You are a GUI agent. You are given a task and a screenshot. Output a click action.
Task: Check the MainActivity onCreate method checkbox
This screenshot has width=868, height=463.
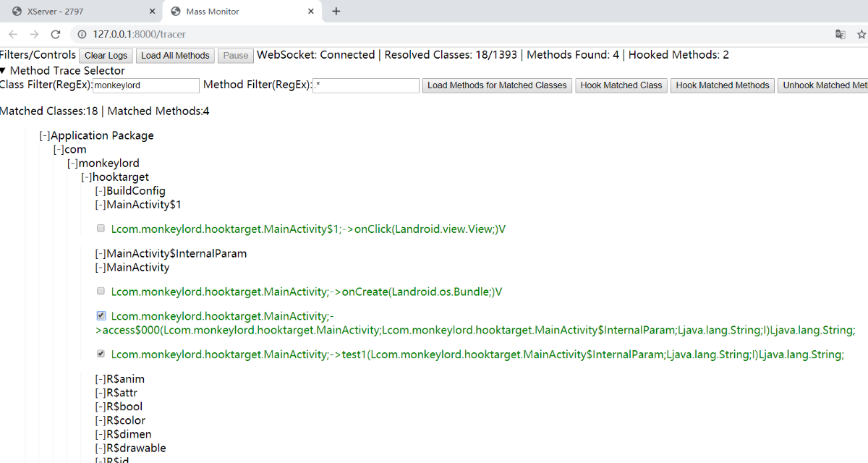(x=101, y=291)
